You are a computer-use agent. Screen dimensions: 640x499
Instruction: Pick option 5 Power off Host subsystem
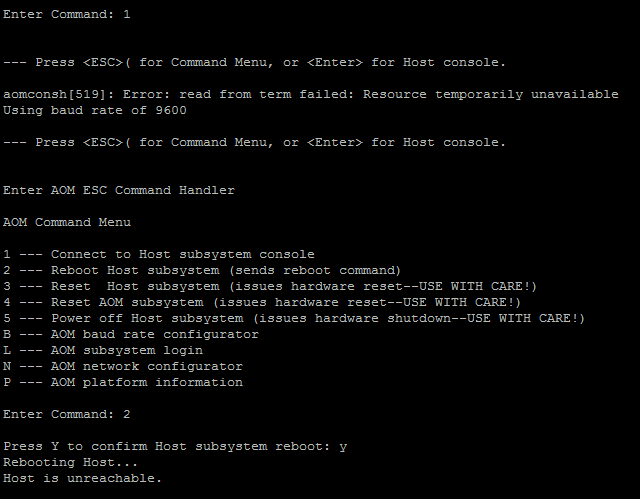[294, 318]
